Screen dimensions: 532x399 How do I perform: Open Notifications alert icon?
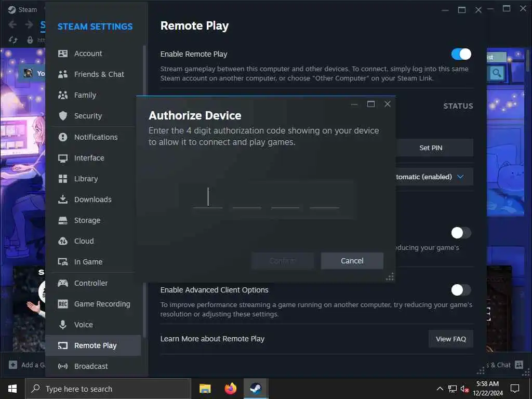[63, 137]
